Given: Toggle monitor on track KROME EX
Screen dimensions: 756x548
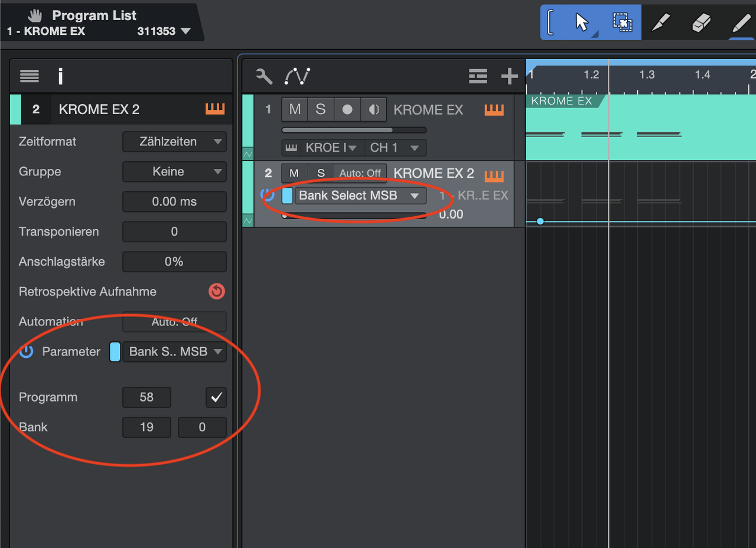Looking at the screenshot, I should coord(373,109).
